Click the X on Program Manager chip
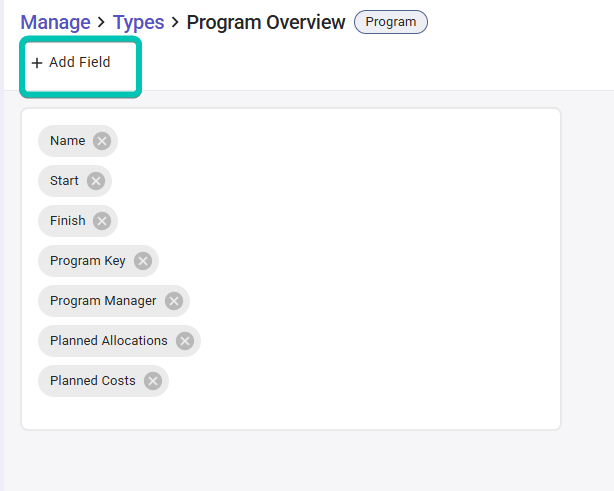Screen dimensions: 614x491 [x=174, y=301]
